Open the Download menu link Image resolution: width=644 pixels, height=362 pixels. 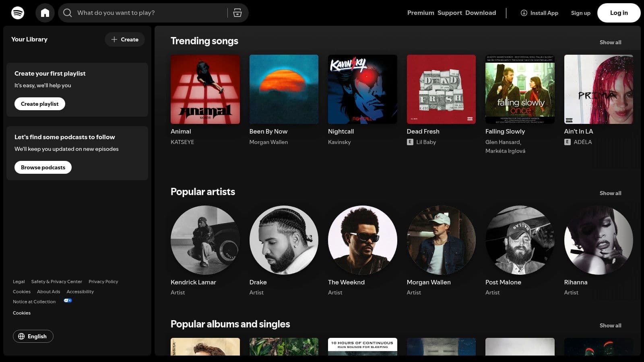481,13
